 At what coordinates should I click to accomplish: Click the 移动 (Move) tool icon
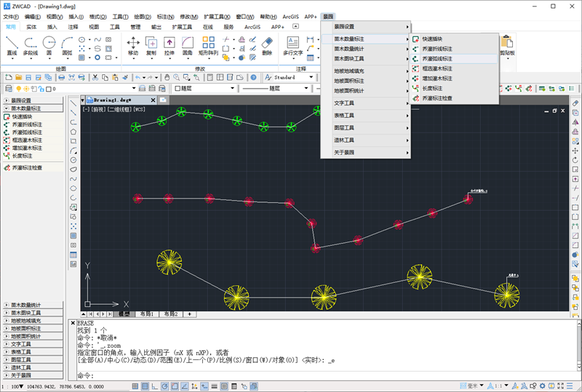[x=133, y=44]
